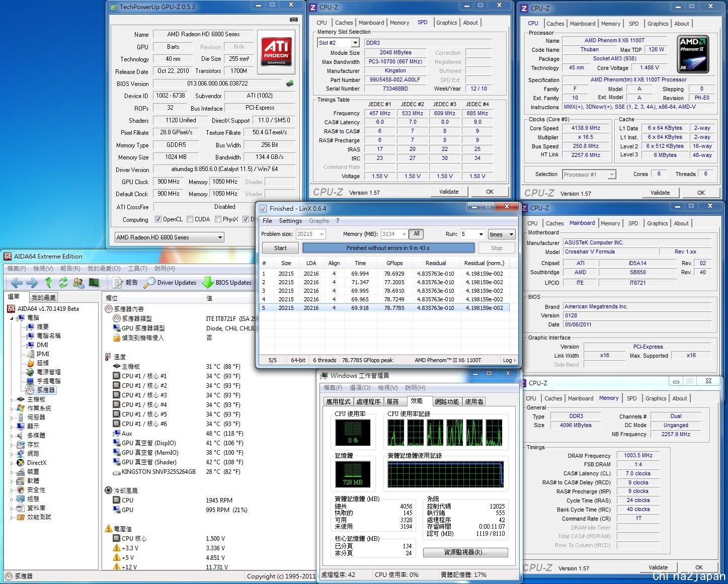This screenshot has height=584, width=728.
Task: Click 資源監視器(R) button in Task Manager
Action: pyautogui.click(x=465, y=552)
